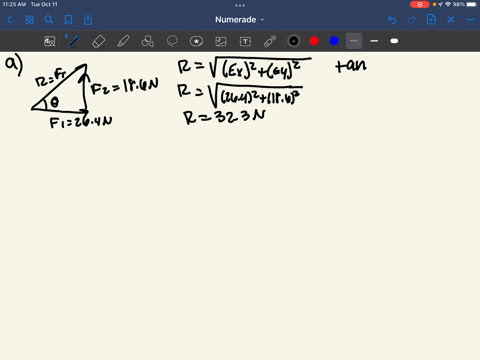Select the medium stroke width
The width and height of the screenshot is (480, 360).
coord(374,41)
